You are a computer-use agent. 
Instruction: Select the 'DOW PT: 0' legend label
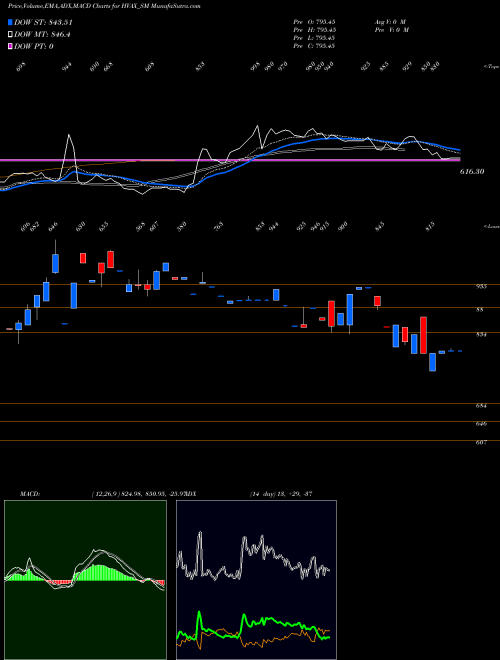34,46
